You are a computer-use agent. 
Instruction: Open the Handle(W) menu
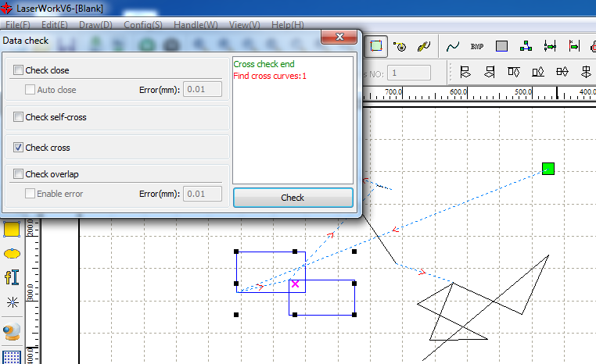pos(196,25)
